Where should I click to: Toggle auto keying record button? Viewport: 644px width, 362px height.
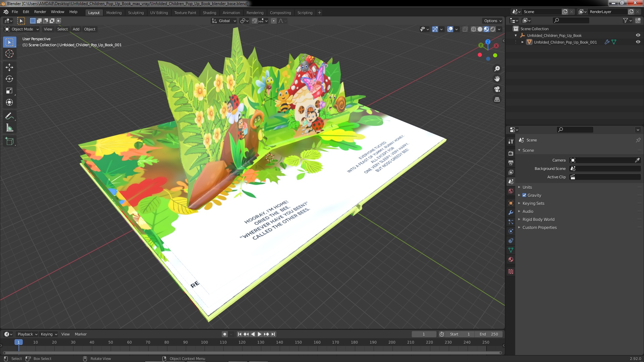(x=224, y=334)
